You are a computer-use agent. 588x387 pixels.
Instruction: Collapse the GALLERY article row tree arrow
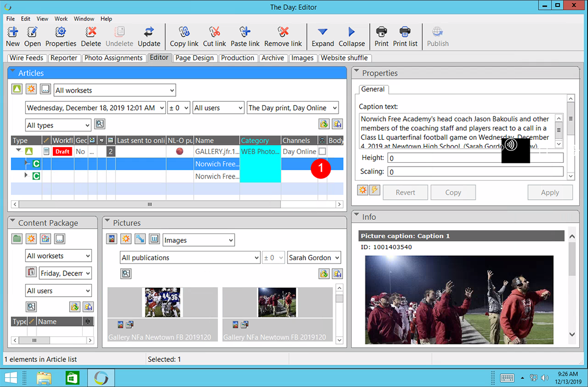click(19, 150)
